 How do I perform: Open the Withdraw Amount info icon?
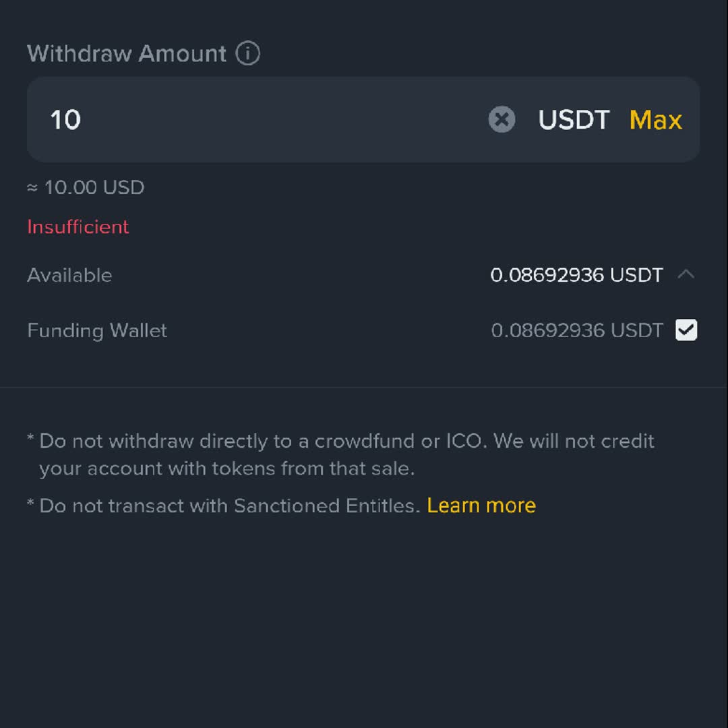(247, 53)
